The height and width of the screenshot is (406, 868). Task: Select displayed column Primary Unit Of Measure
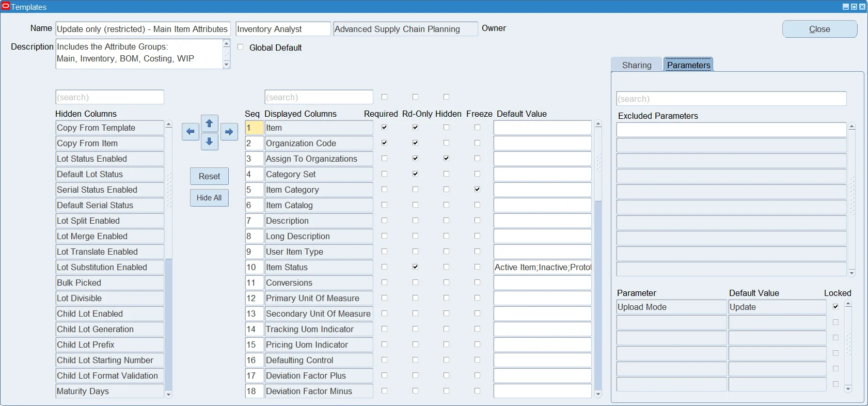tap(319, 298)
